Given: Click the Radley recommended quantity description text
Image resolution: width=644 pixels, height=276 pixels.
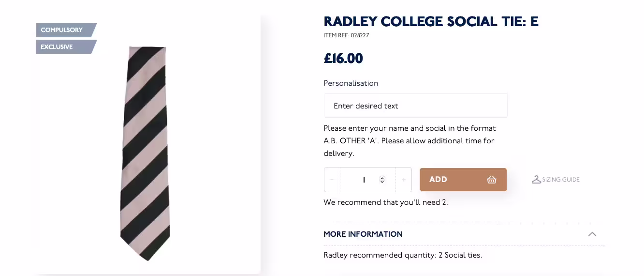Looking at the screenshot, I should pos(403,255).
